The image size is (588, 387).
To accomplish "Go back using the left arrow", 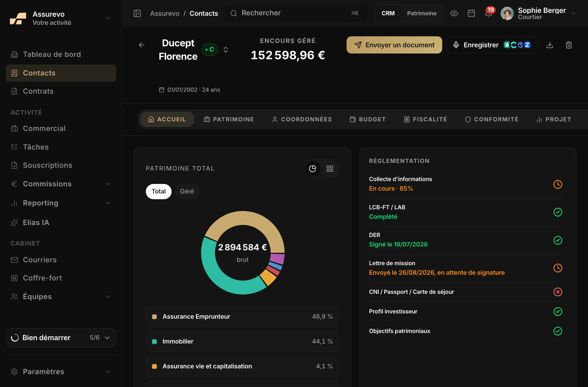I will pos(141,45).
